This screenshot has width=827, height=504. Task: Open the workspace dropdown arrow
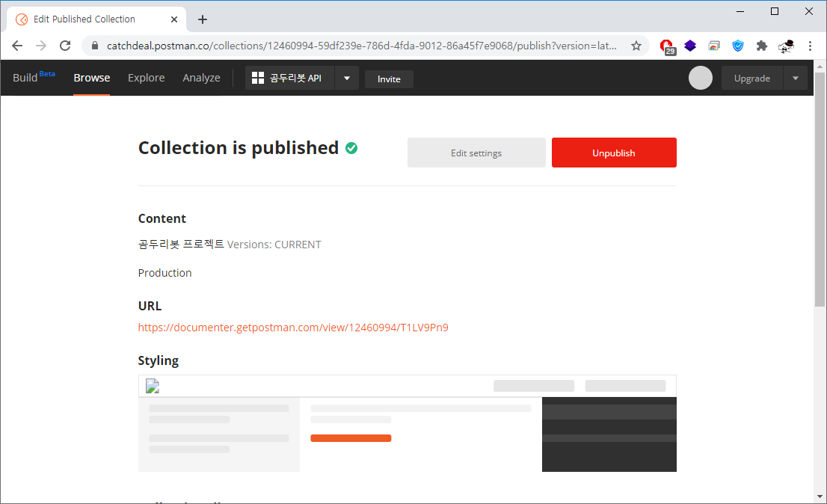pyautogui.click(x=346, y=78)
